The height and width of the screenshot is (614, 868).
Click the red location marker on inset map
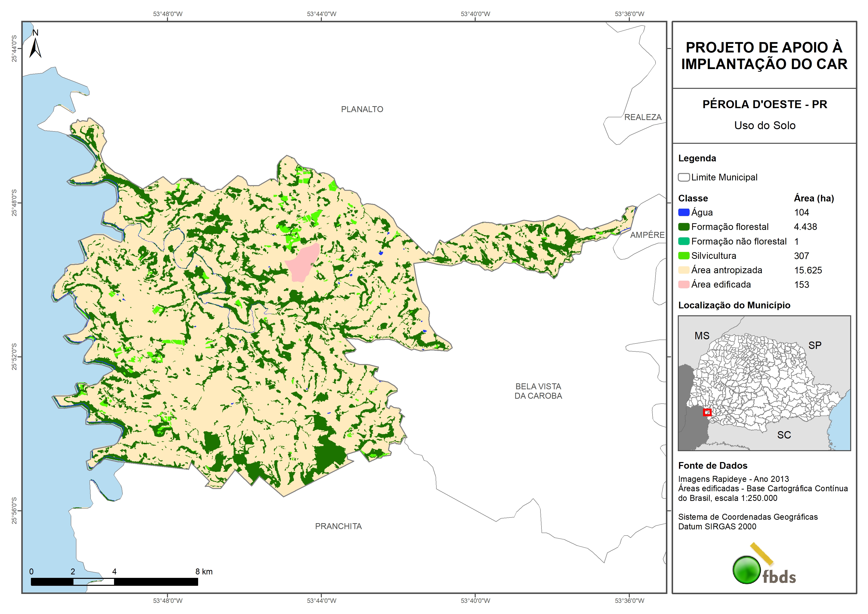[x=707, y=412]
